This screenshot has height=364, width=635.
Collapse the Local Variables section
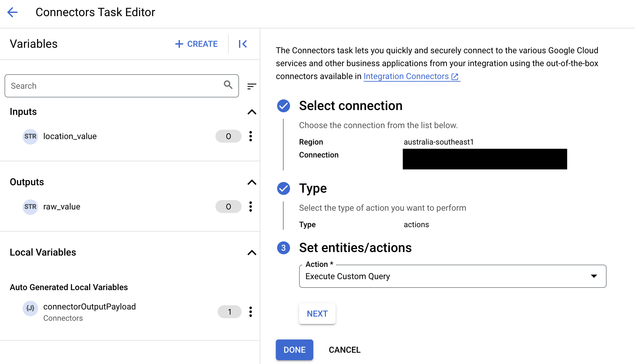pos(251,252)
